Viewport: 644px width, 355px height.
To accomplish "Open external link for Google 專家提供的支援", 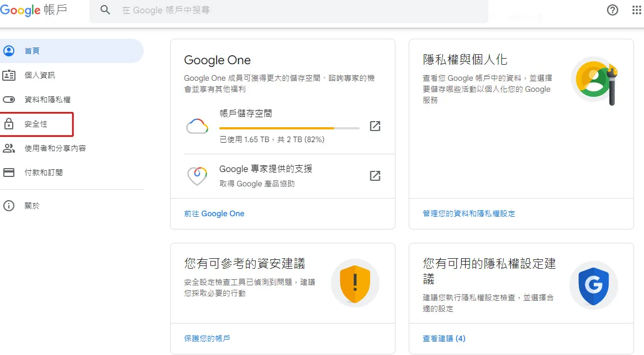I will 375,176.
